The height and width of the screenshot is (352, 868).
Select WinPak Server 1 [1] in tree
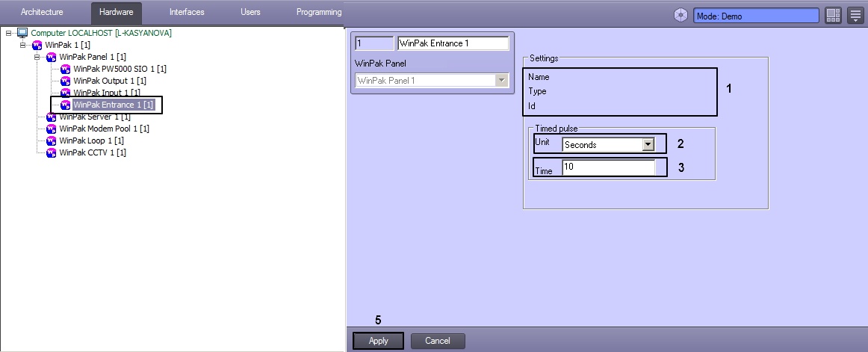[95, 117]
